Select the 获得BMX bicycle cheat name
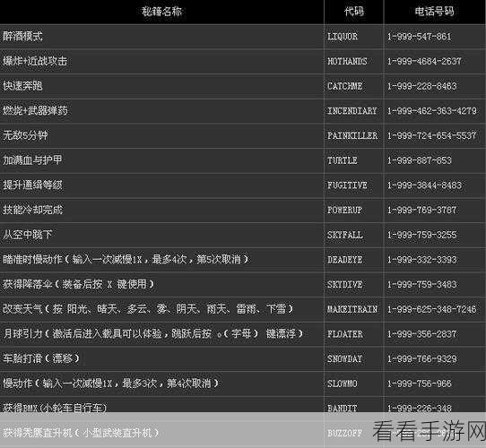 point(55,408)
